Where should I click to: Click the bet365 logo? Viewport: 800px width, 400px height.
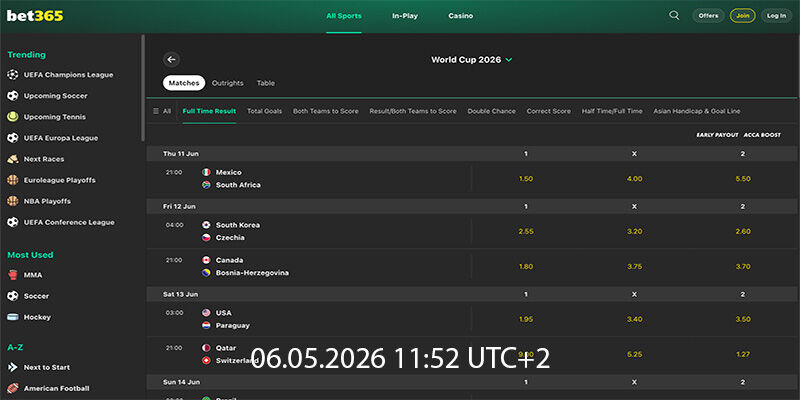click(35, 16)
